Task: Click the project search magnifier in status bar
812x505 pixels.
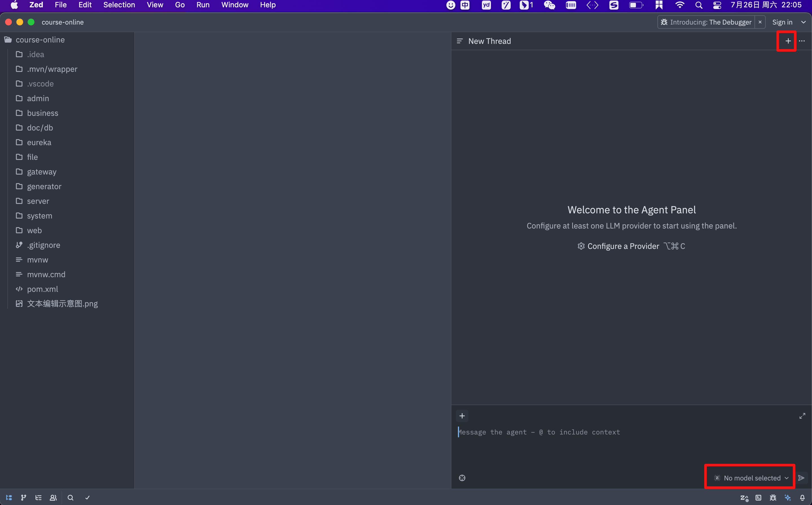Action: point(71,498)
